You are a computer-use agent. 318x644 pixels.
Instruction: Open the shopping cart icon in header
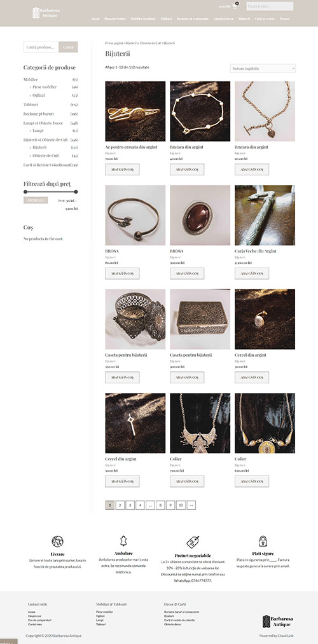tap(235, 6)
